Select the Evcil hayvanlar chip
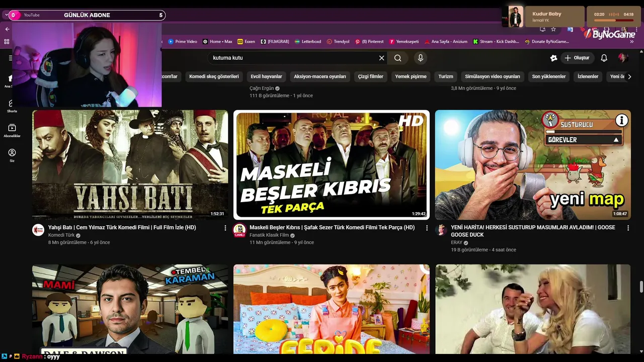 (266, 76)
